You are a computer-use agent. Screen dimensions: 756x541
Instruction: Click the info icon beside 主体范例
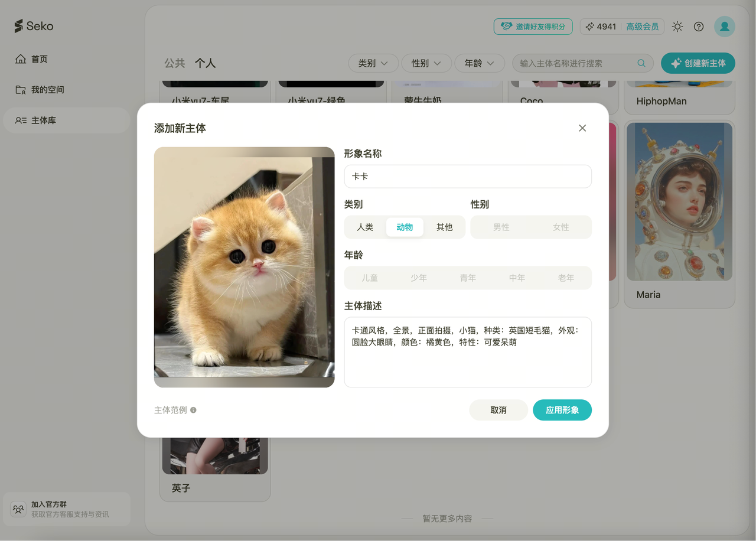[193, 410]
